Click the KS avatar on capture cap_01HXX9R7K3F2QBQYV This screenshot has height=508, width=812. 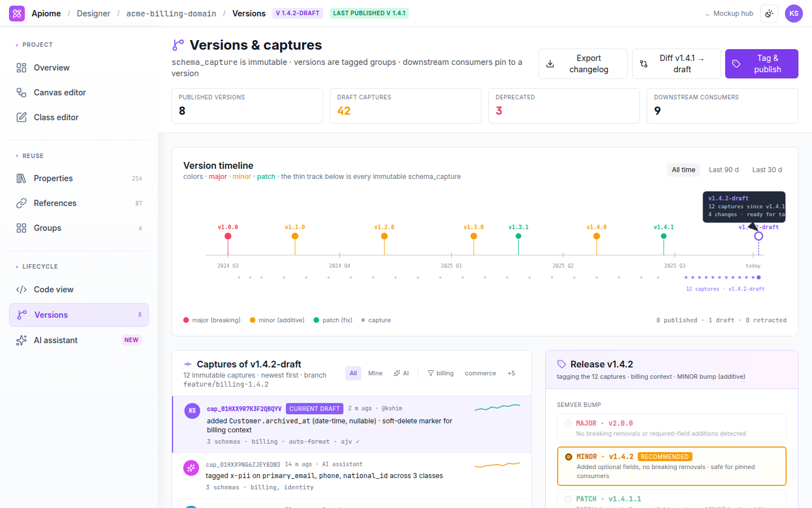(x=192, y=410)
